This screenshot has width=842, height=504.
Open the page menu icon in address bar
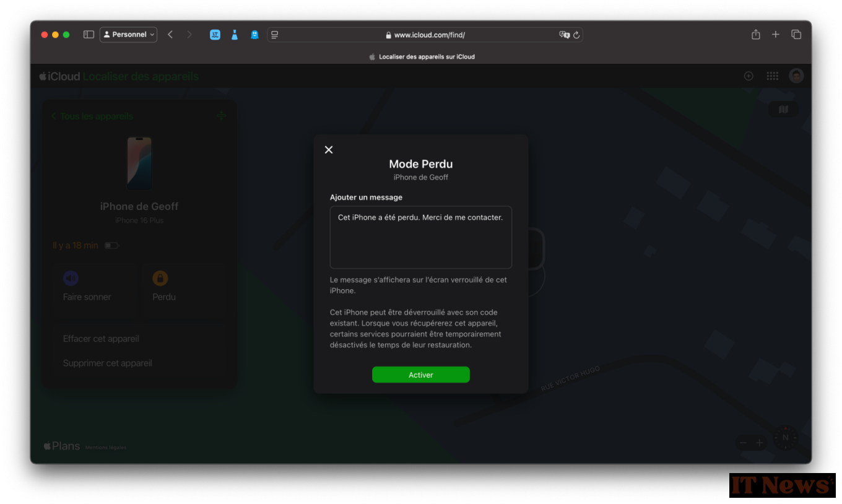click(x=275, y=35)
